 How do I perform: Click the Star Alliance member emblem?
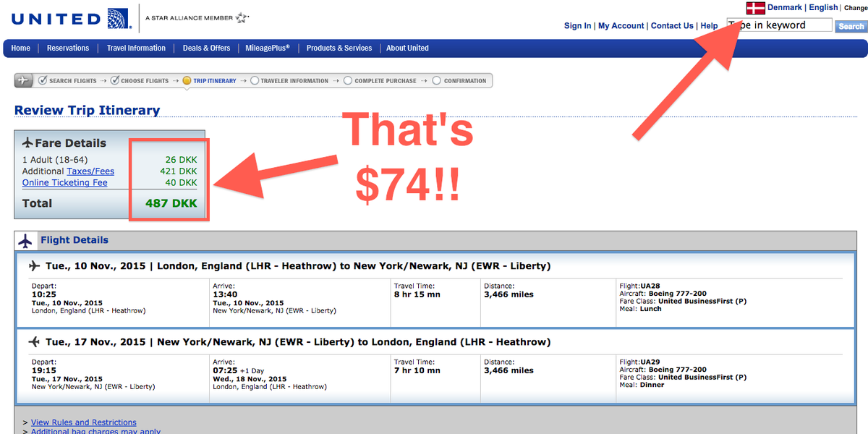[242, 17]
